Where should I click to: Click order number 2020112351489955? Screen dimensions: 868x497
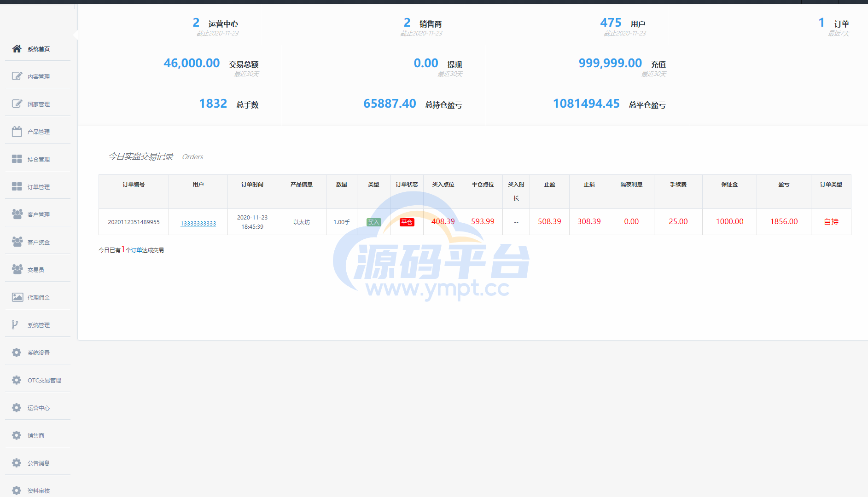(134, 222)
